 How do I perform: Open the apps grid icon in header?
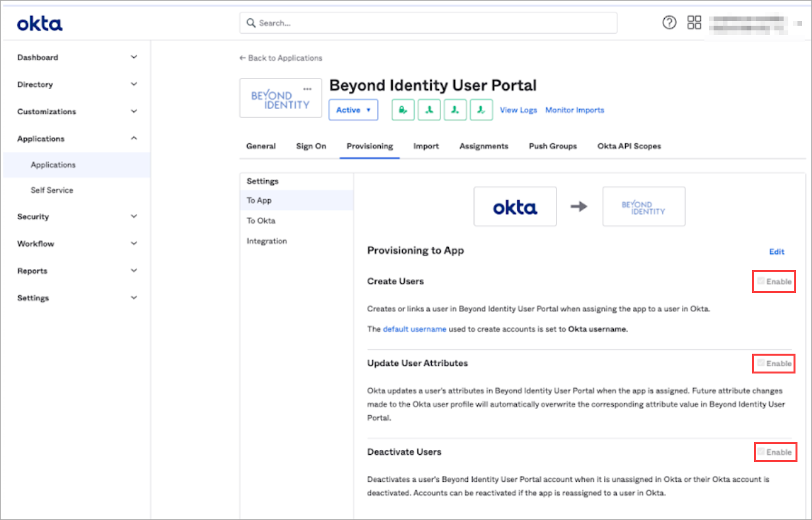tap(694, 23)
